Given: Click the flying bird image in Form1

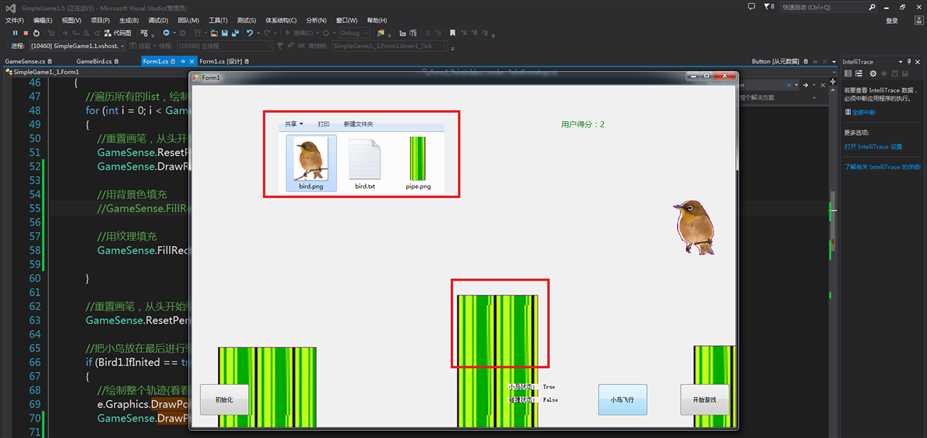Looking at the screenshot, I should point(695,228).
